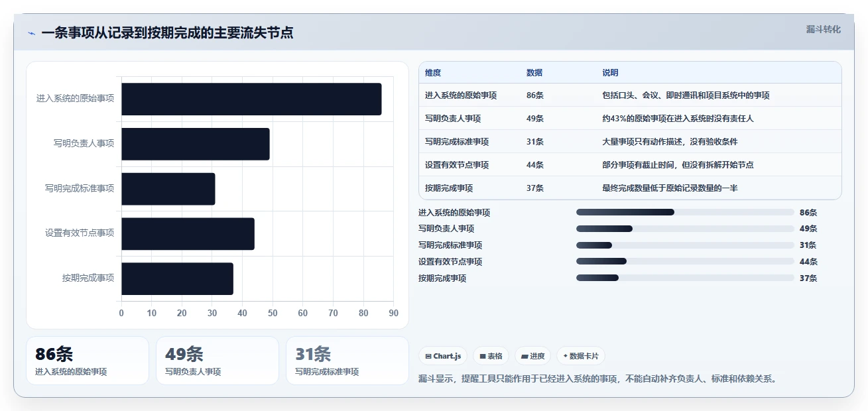Click the lightning icon before the title
Screen dimensions: 868x411
[31, 33]
